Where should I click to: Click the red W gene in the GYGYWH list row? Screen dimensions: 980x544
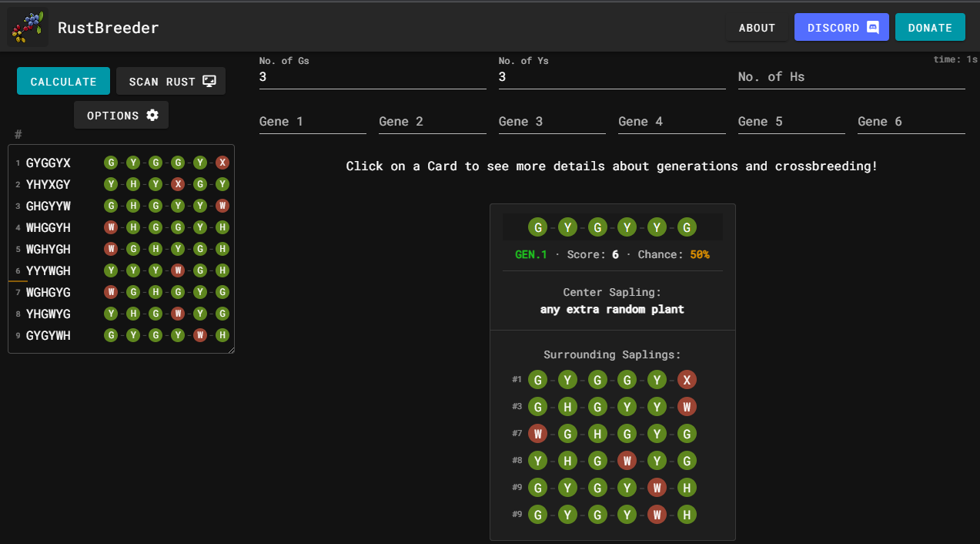[200, 335]
